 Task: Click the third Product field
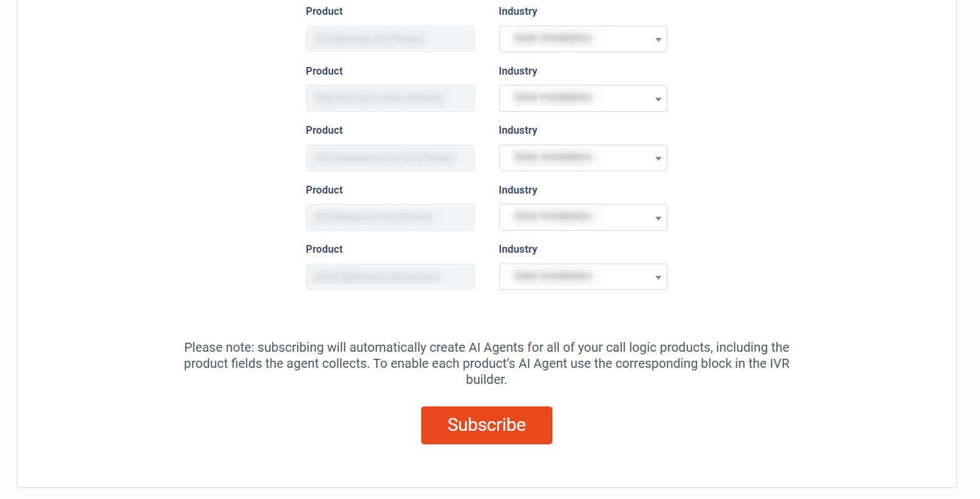coord(390,158)
